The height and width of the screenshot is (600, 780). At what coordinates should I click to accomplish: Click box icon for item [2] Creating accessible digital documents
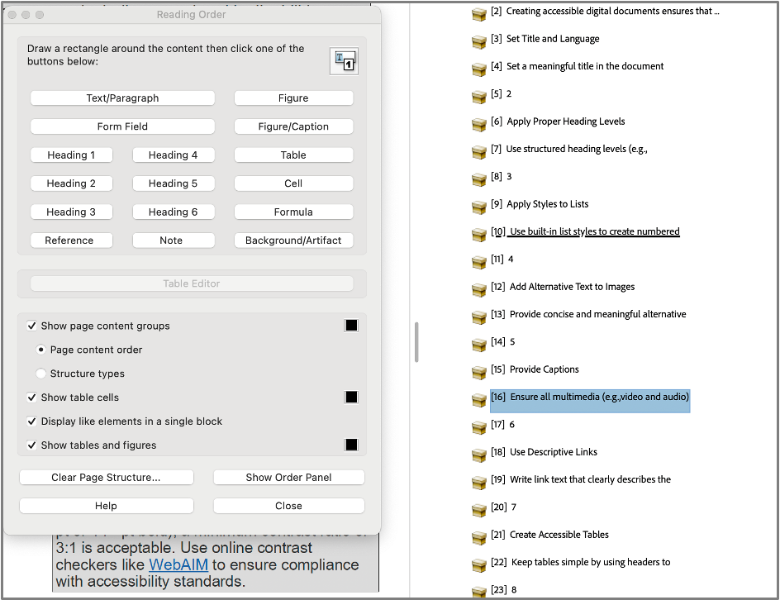click(x=479, y=14)
